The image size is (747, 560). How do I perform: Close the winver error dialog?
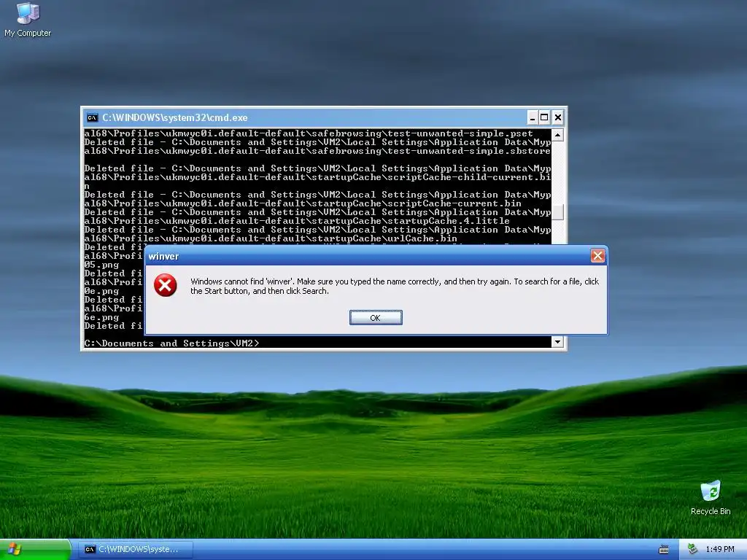pyautogui.click(x=597, y=256)
